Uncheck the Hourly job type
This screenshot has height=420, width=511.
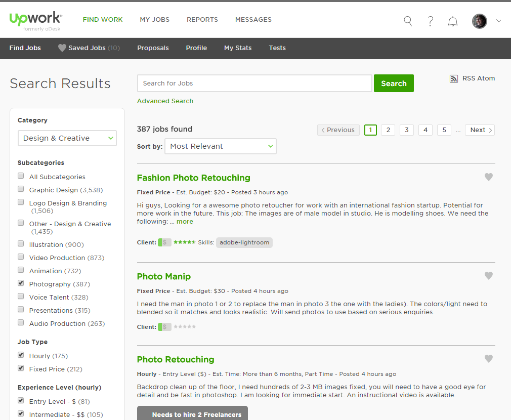point(21,355)
